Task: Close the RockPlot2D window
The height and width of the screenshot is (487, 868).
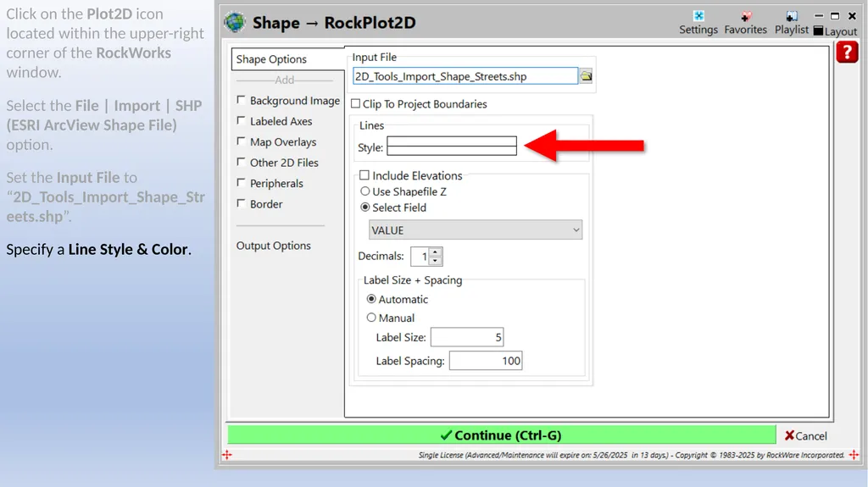Action: pos(853,16)
